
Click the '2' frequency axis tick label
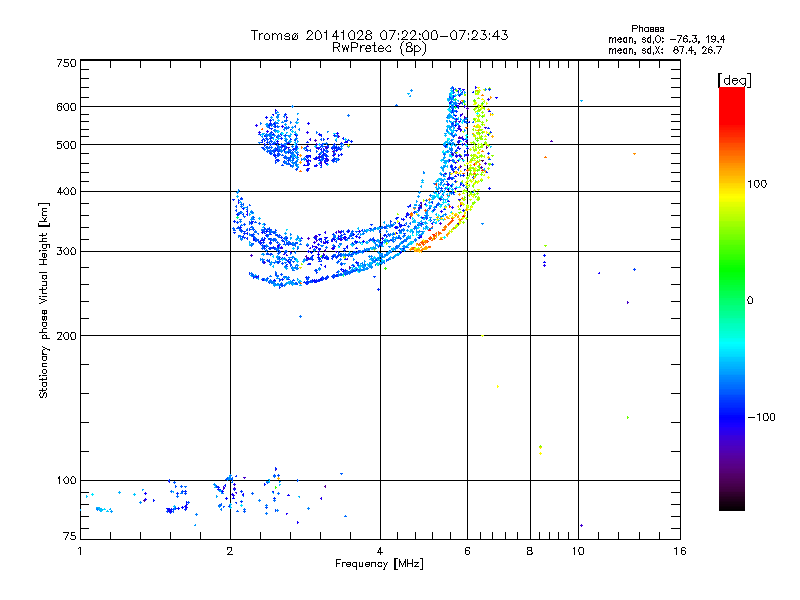(230, 551)
